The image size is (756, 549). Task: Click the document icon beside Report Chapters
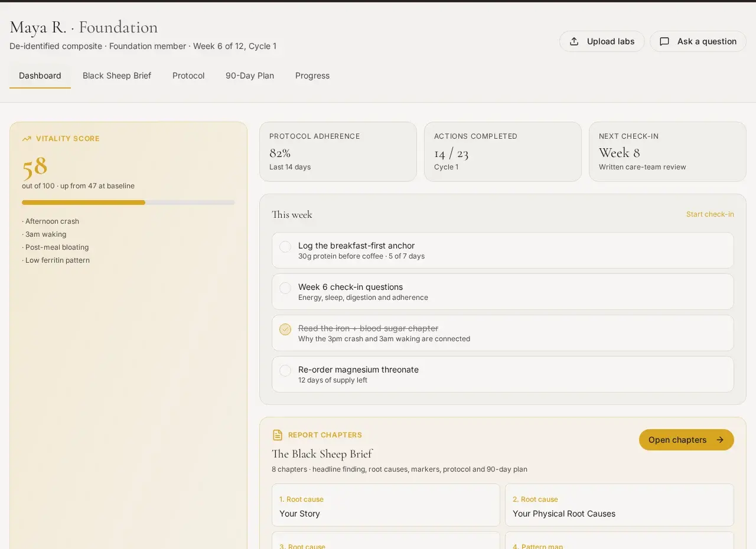pos(278,435)
